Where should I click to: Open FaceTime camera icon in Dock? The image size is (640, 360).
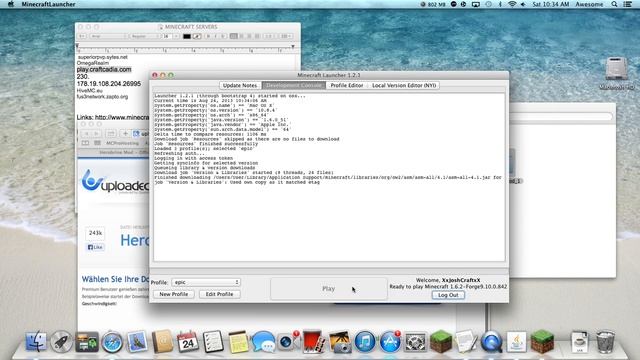[x=288, y=342]
